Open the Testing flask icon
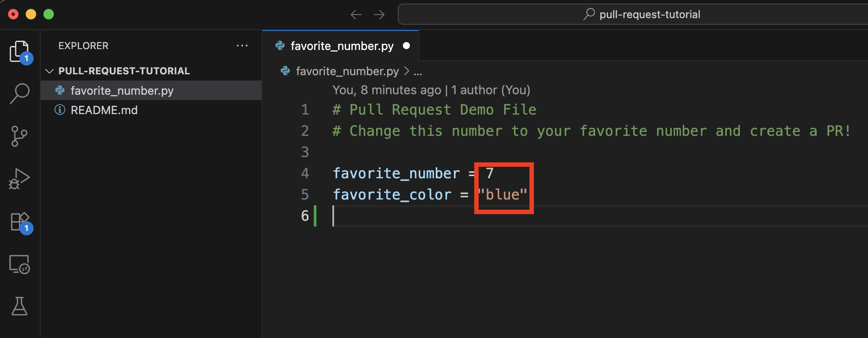868x338 pixels. 19,306
